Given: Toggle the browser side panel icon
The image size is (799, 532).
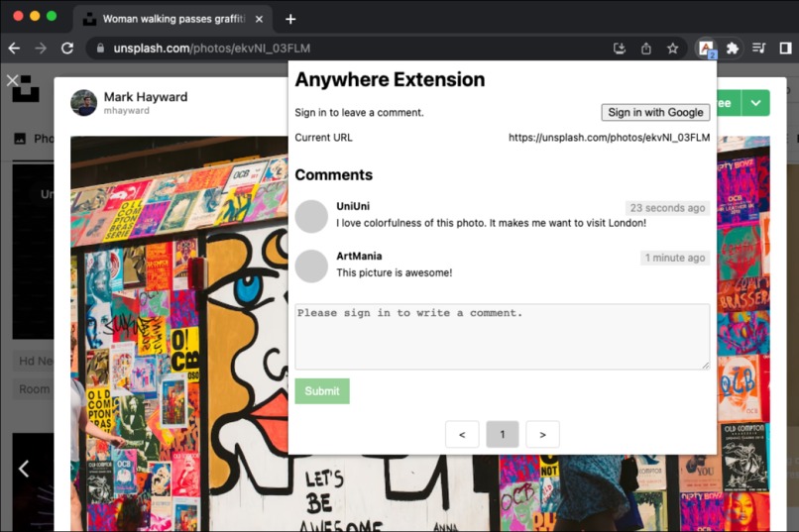Looking at the screenshot, I should [x=785, y=49].
